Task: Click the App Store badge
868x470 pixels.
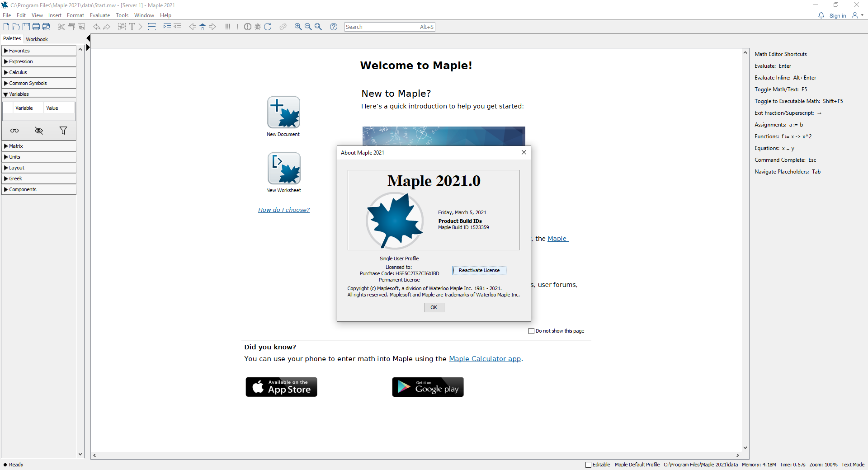Action: coord(281,387)
